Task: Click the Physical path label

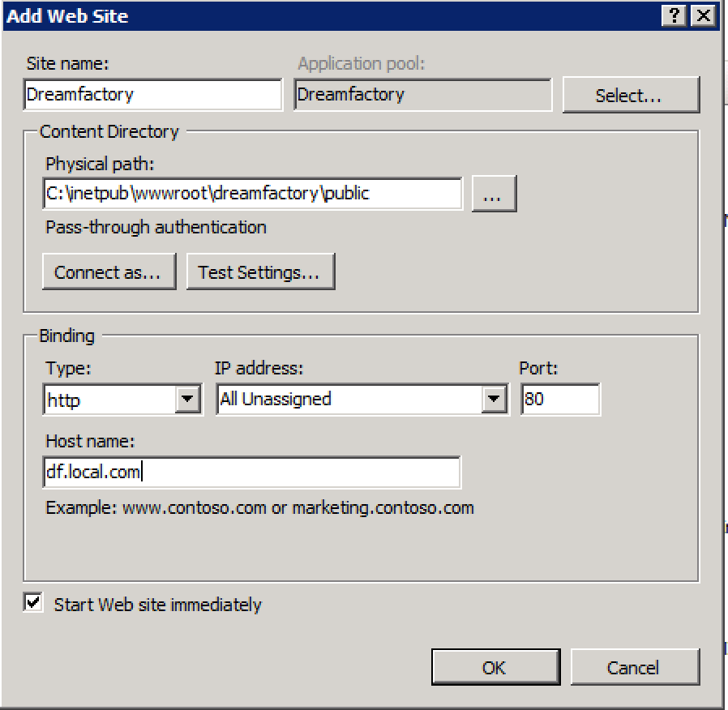Action: 100,165
